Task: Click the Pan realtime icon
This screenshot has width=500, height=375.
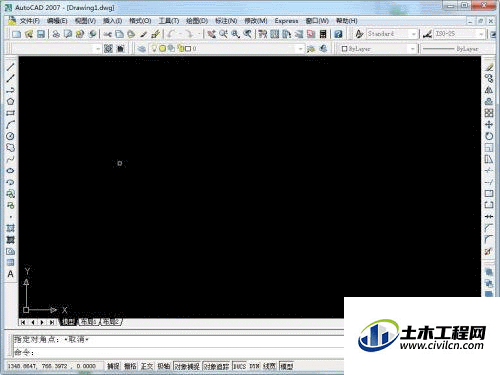Action: pyautogui.click(x=211, y=34)
